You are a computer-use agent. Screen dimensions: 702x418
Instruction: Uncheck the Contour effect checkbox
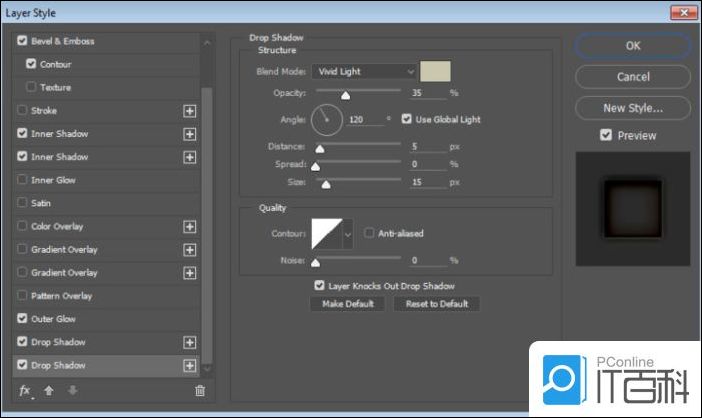click(31, 64)
